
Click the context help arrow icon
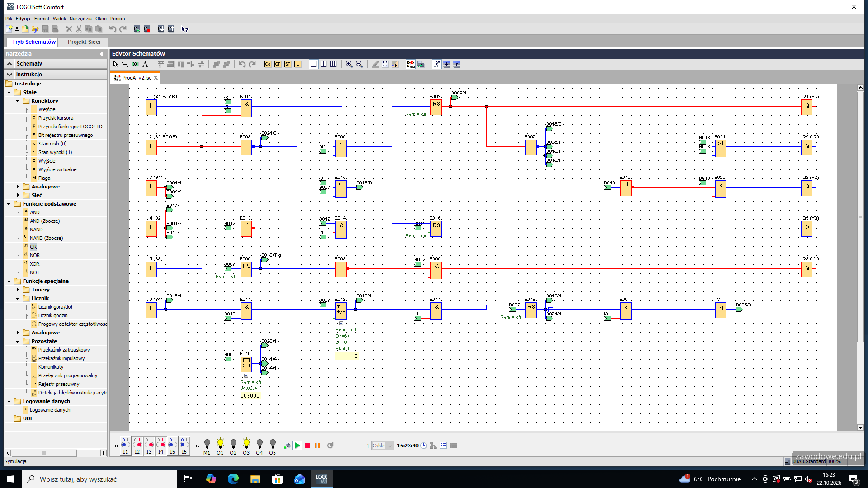pos(184,29)
